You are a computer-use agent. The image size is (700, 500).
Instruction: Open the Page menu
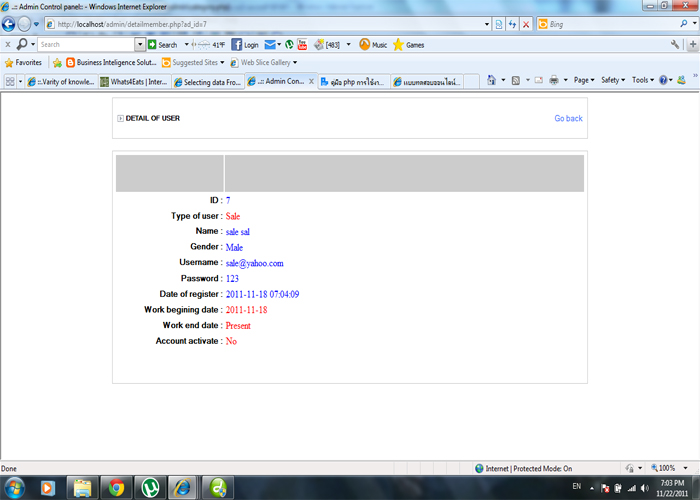[584, 80]
